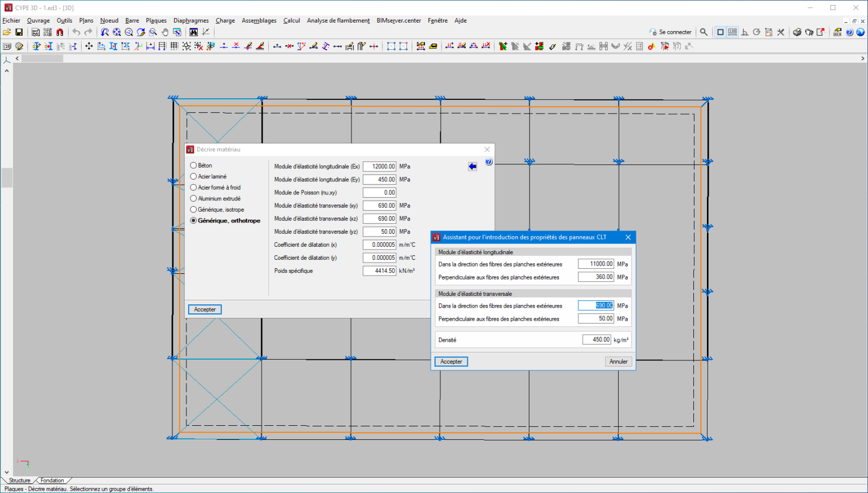Switch to the Fondation tab
Screen dimensions: 868x493
pos(52,481)
